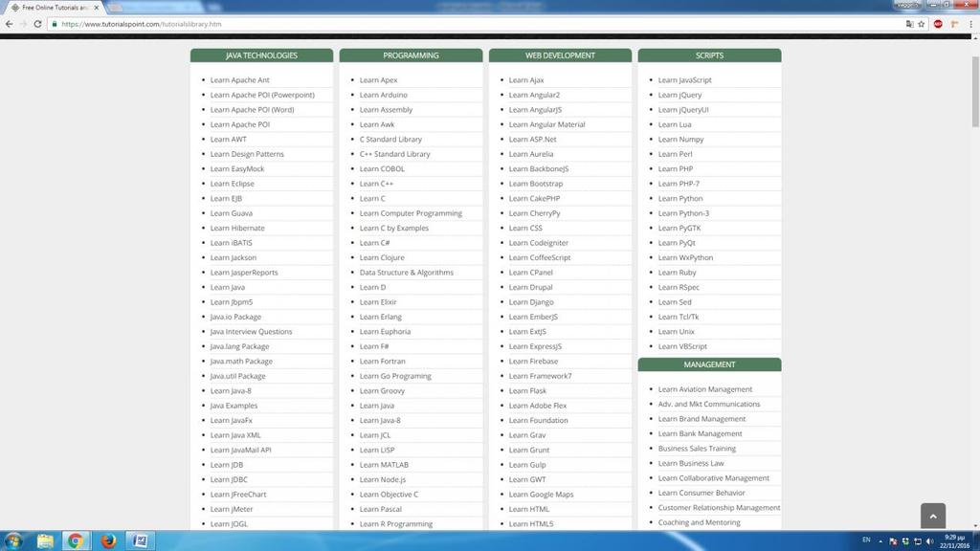Image resolution: width=980 pixels, height=551 pixels.
Task: Open Learn Ajax tutorial
Action: [x=526, y=80]
